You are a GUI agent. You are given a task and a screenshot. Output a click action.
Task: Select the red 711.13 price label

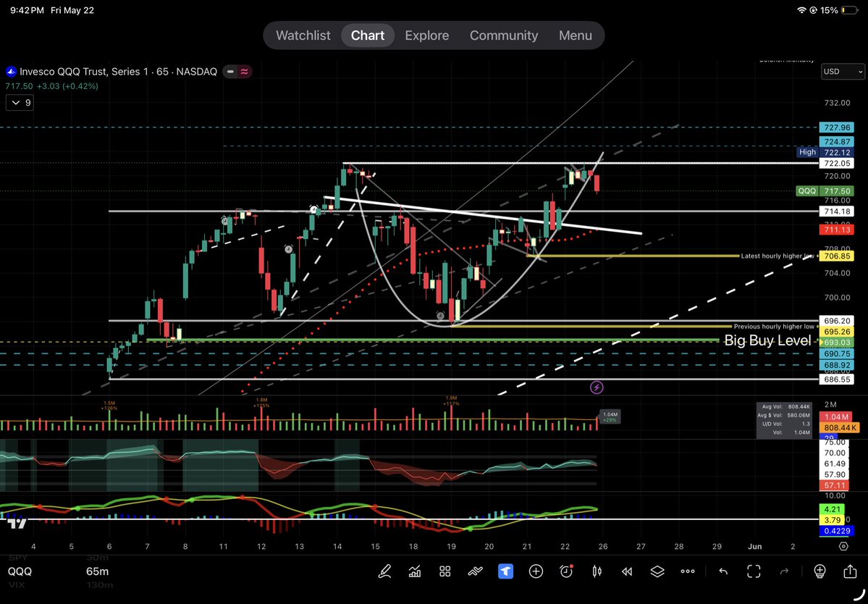coord(836,230)
